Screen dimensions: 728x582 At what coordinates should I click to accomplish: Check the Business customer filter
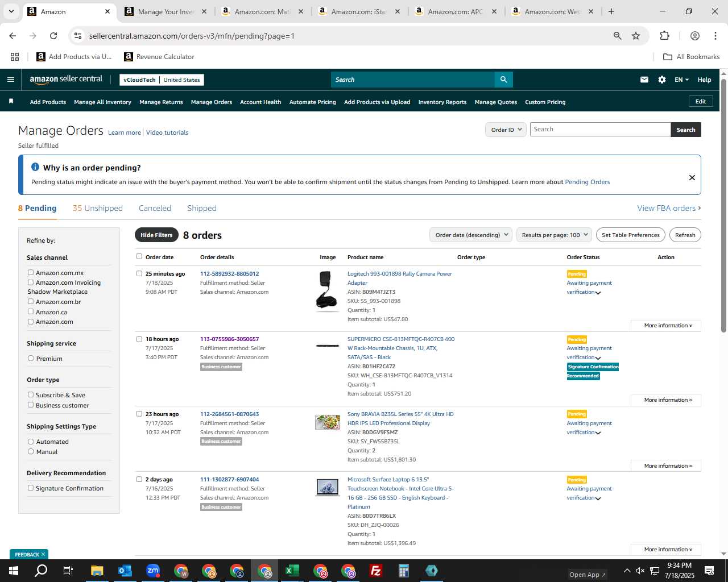(31, 405)
